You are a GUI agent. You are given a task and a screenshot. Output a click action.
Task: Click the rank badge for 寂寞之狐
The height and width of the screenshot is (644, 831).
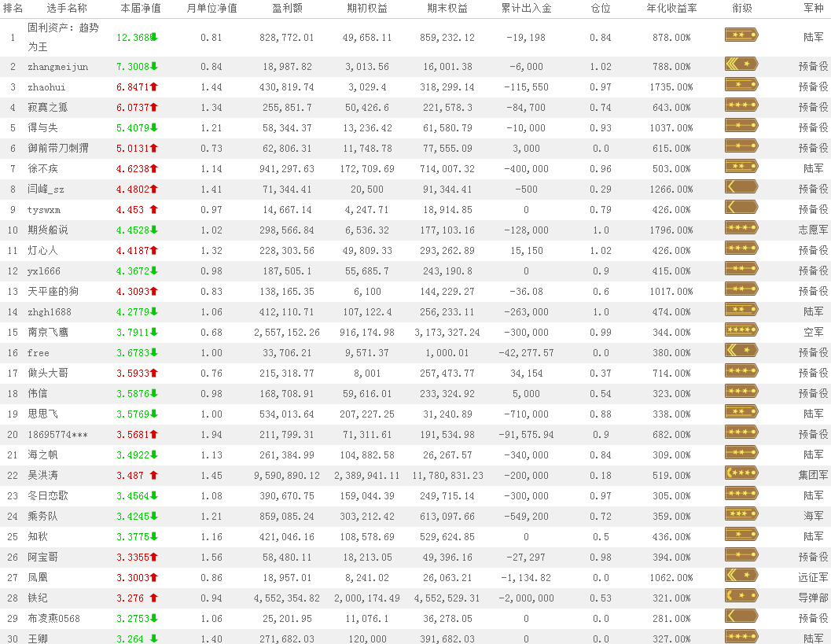point(741,105)
